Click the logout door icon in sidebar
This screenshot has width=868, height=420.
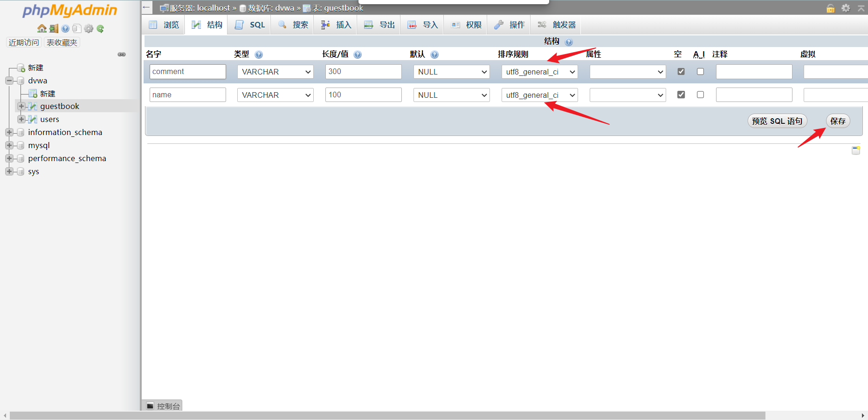click(x=54, y=28)
